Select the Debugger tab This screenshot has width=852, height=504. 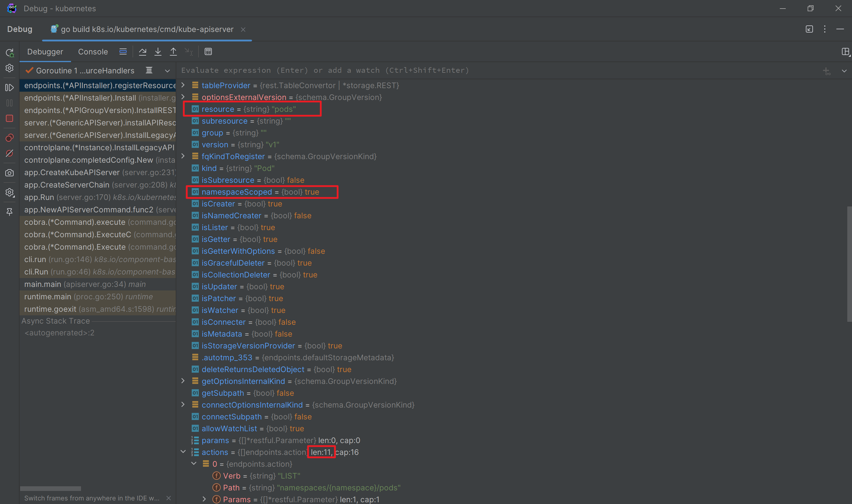coord(45,52)
